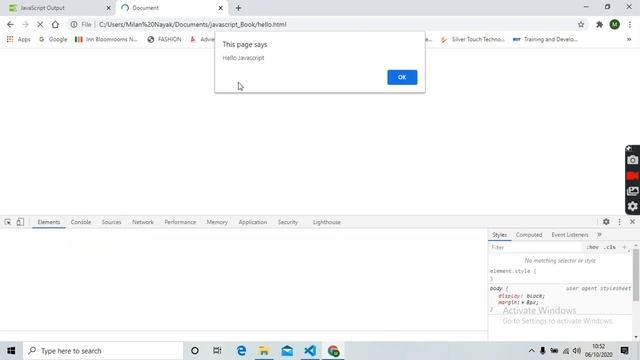Start recording with red video icon
Image resolution: width=640 pixels, height=360 pixels.
pos(633,176)
